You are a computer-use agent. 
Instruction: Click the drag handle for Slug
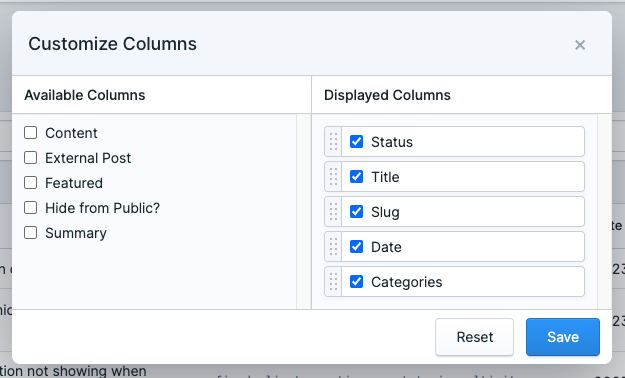[333, 212]
